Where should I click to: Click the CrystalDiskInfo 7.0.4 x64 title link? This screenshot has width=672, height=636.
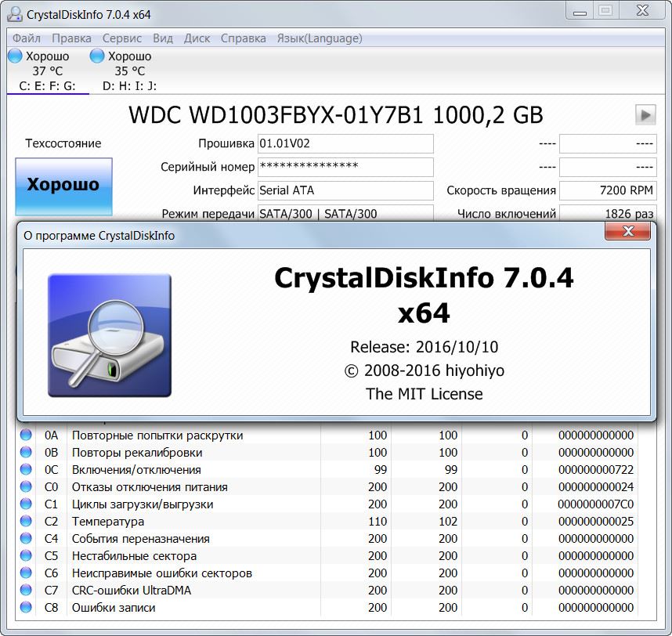[424, 295]
